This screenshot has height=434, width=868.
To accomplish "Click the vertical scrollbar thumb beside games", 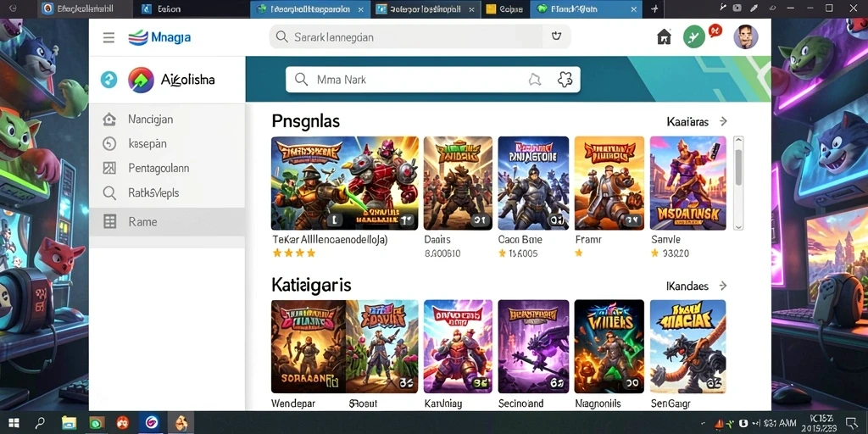I will pyautogui.click(x=738, y=167).
